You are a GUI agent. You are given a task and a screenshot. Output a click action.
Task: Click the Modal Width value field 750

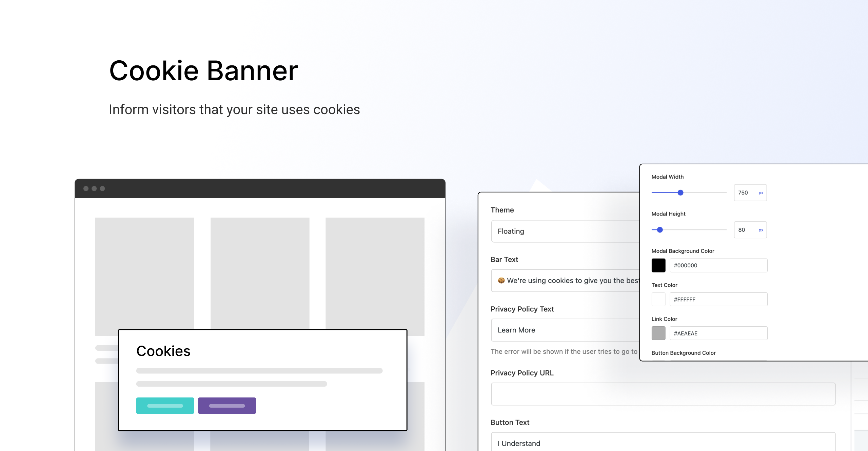coord(750,193)
